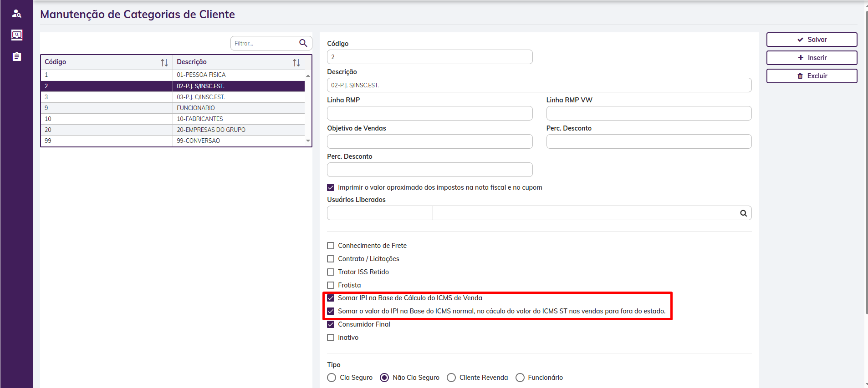Uncheck Somar valor do IPI na Base do ICMS normal
The image size is (868, 388).
point(331,311)
